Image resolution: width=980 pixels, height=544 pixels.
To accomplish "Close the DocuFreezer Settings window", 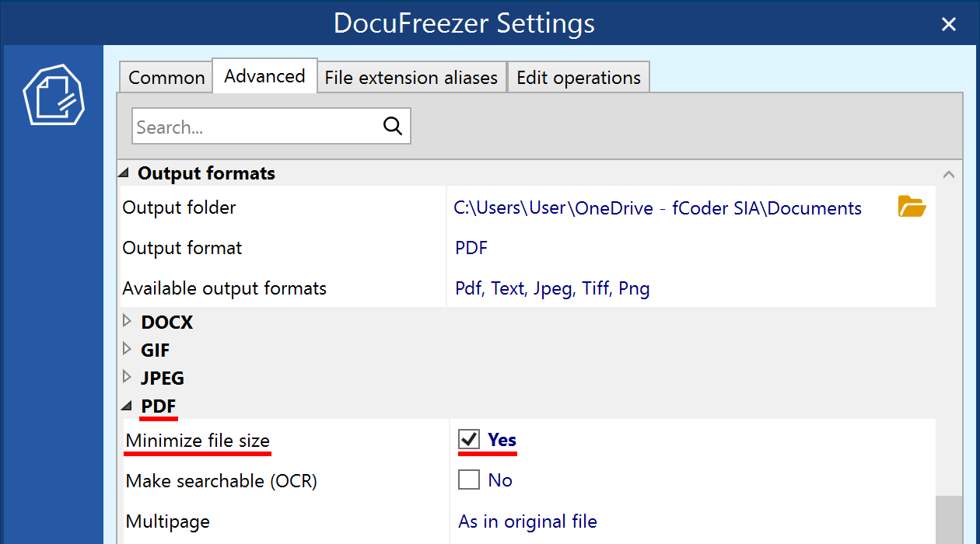I will pos(949,24).
